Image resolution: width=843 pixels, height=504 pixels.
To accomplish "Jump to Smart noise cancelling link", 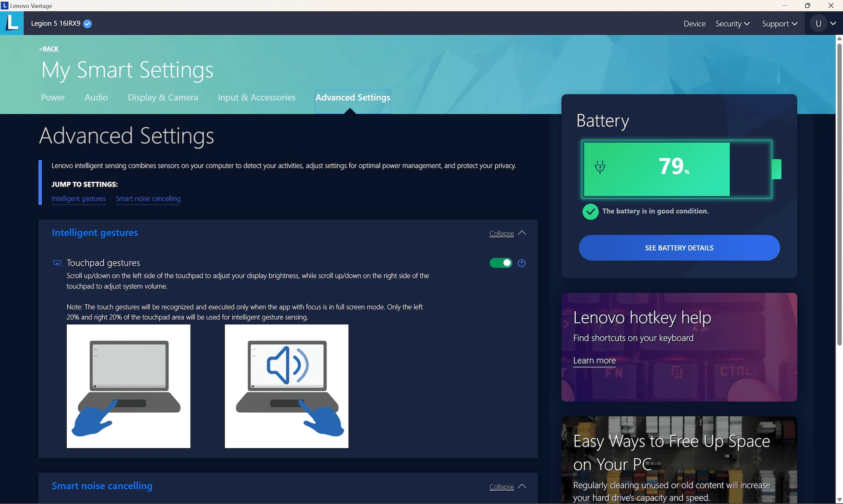I will point(148,198).
